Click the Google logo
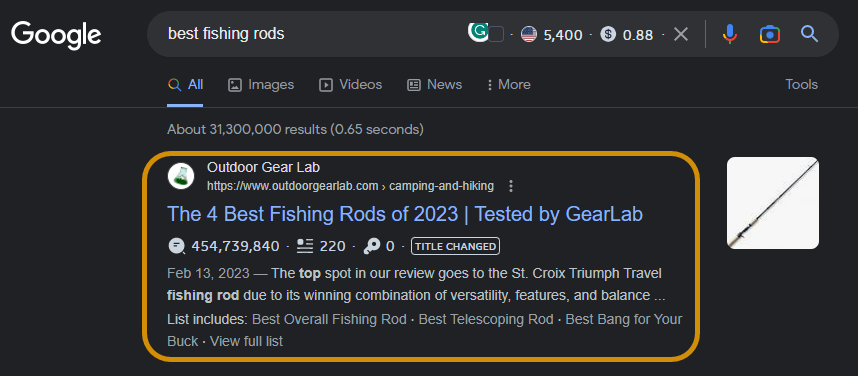This screenshot has height=376, width=858. 56,35
